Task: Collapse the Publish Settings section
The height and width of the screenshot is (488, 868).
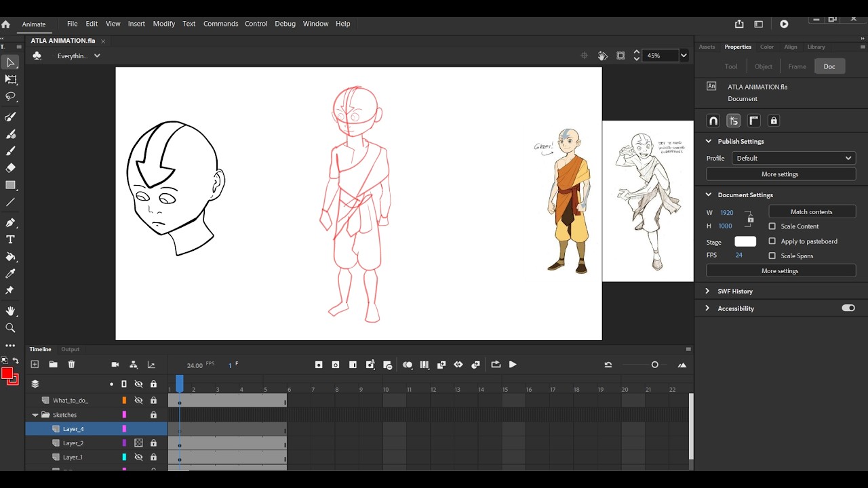Action: 709,141
